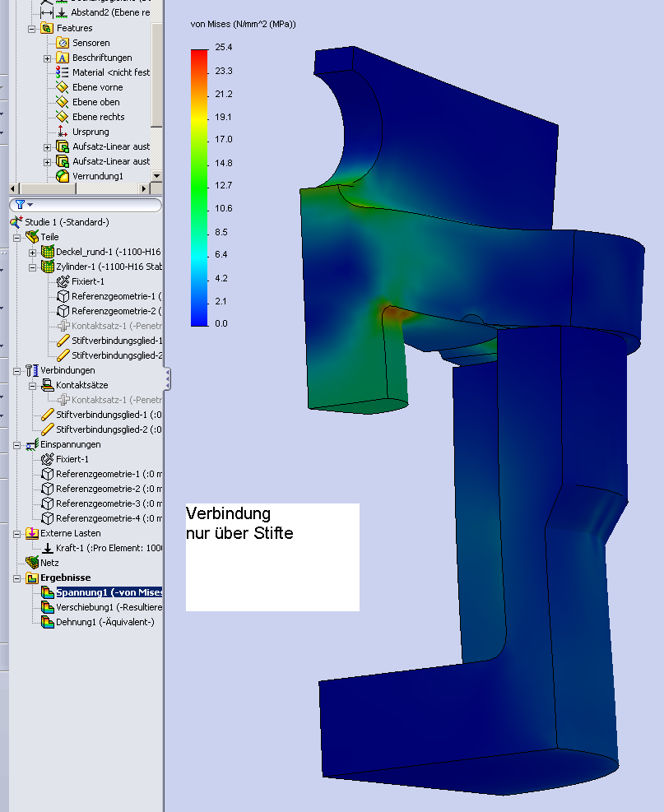Viewport: 664px width, 812px height.
Task: Click the Features folder icon
Action: pos(47,28)
